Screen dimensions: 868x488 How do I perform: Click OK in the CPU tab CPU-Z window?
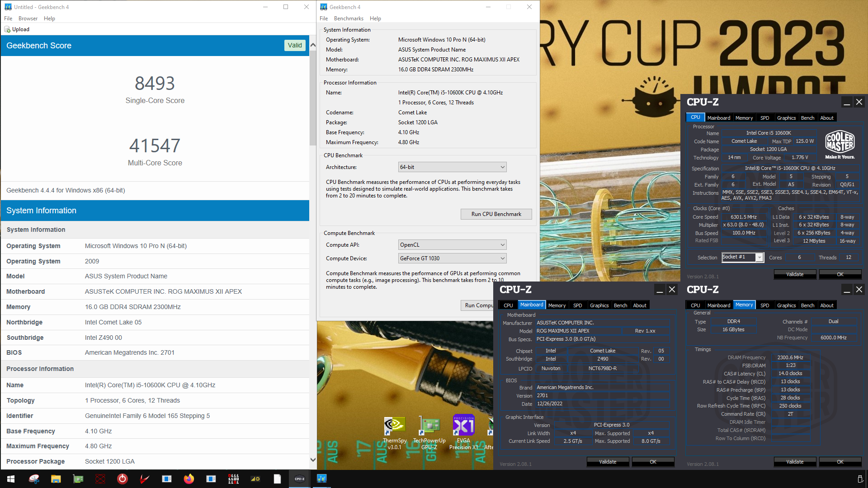840,274
